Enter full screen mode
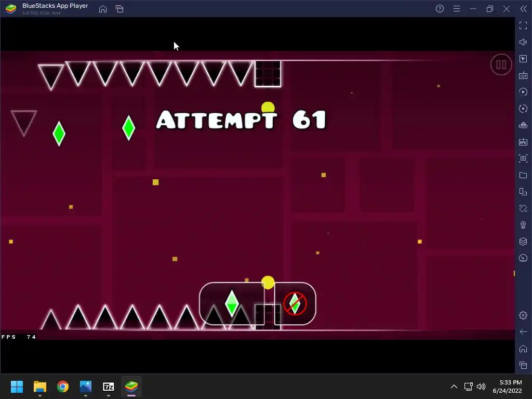 tap(523, 25)
